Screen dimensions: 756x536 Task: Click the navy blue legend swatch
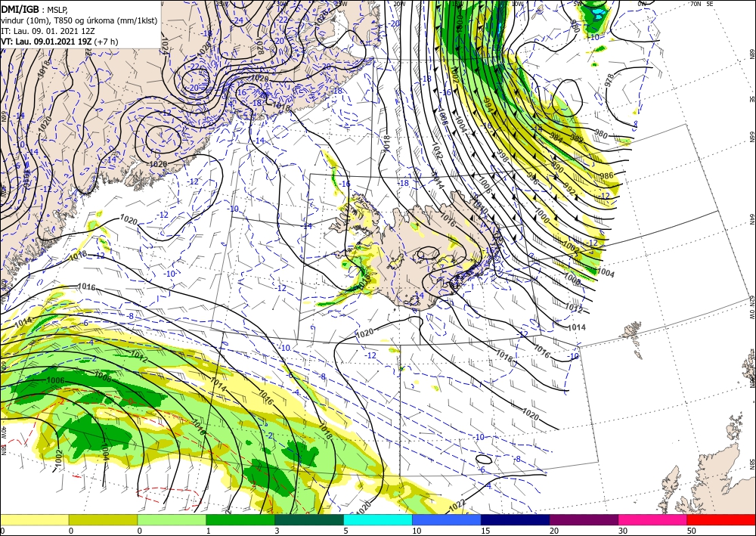pos(516,519)
